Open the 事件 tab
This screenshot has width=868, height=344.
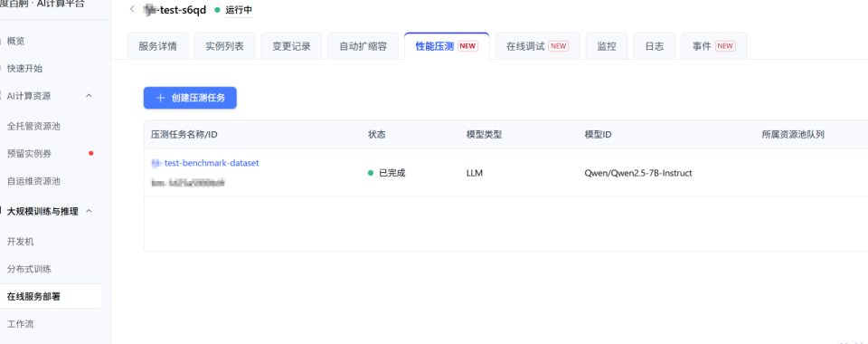click(713, 46)
